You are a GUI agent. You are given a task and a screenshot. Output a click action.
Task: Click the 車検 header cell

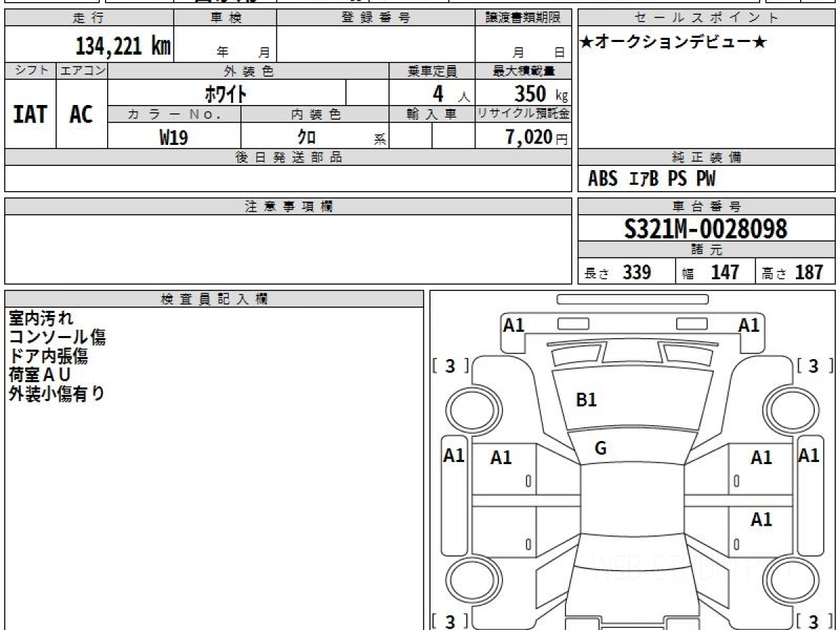pyautogui.click(x=225, y=18)
